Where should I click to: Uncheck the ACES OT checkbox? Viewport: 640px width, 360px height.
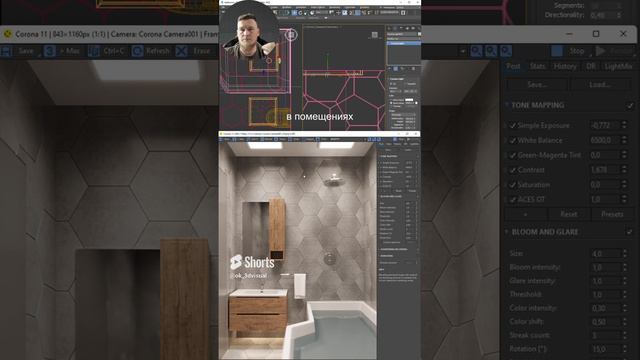[x=513, y=200]
